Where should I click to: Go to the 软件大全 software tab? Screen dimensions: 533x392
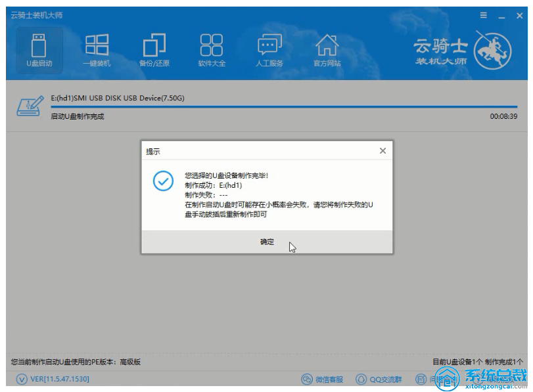tap(212, 51)
